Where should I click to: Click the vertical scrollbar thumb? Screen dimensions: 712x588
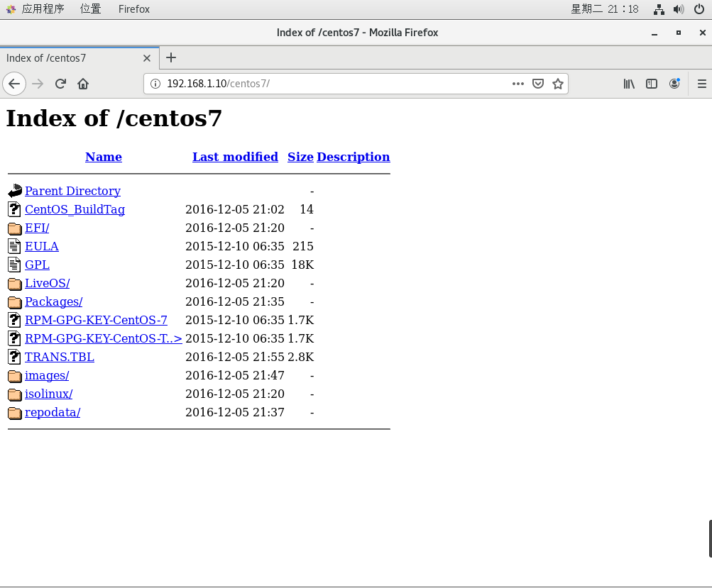pos(710,539)
